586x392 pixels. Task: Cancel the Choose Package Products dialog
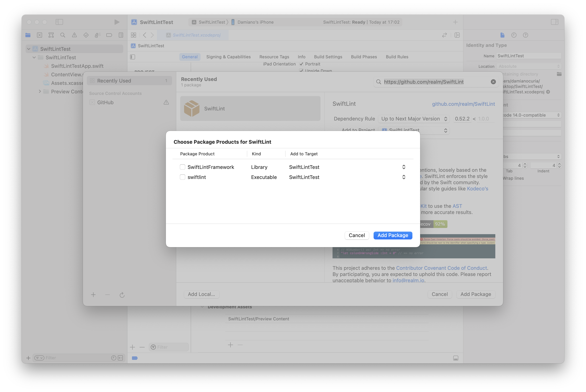tap(357, 235)
